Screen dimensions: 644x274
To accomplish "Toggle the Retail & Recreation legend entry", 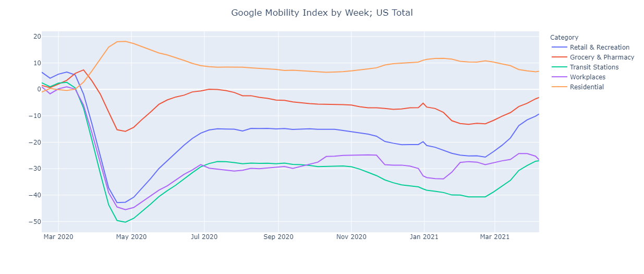I will [600, 47].
